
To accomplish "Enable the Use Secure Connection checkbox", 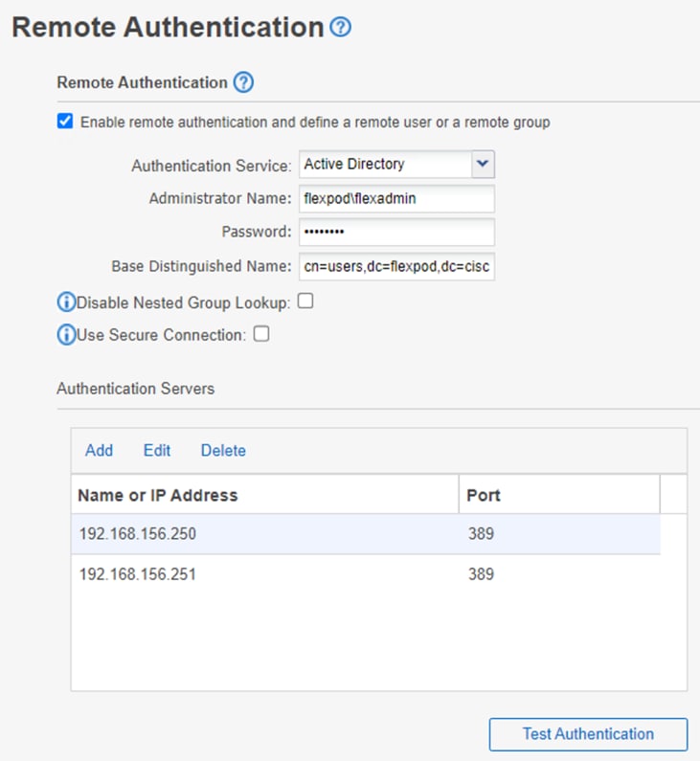I will coord(260,334).
